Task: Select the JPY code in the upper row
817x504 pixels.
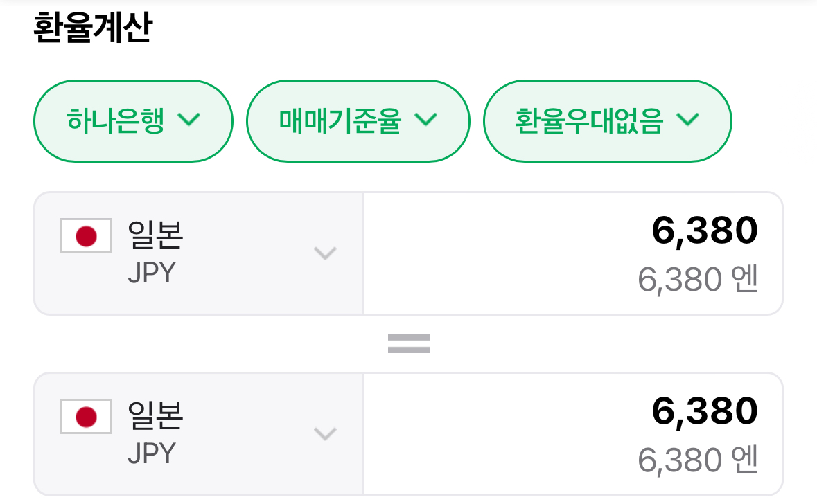Action: (152, 273)
